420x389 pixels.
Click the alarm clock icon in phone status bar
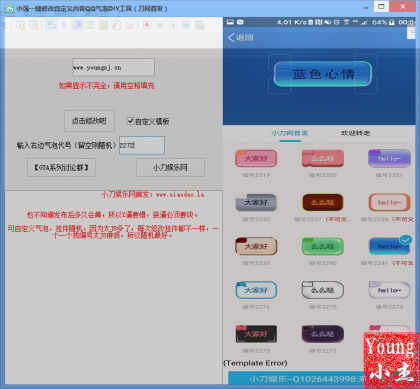(337, 22)
